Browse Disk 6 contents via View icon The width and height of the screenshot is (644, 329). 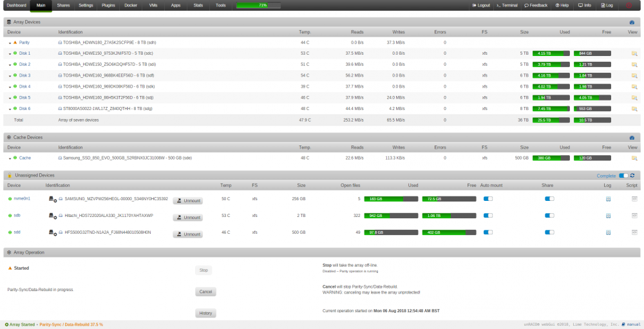pyautogui.click(x=634, y=109)
